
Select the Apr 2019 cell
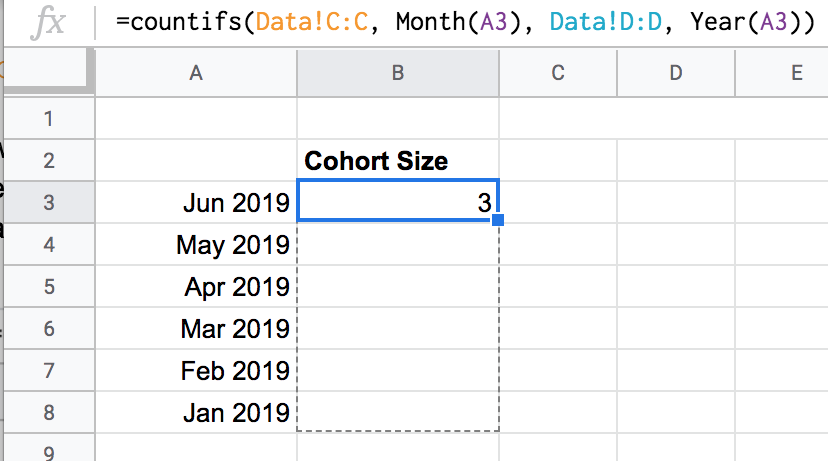pos(195,287)
